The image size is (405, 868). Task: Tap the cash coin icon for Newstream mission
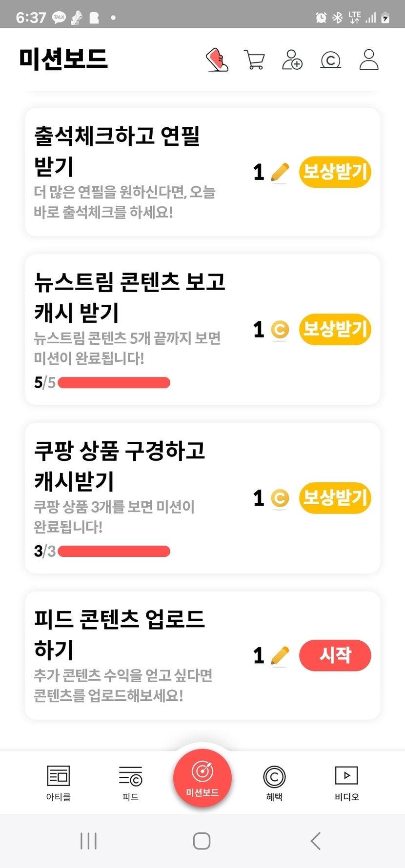click(280, 330)
